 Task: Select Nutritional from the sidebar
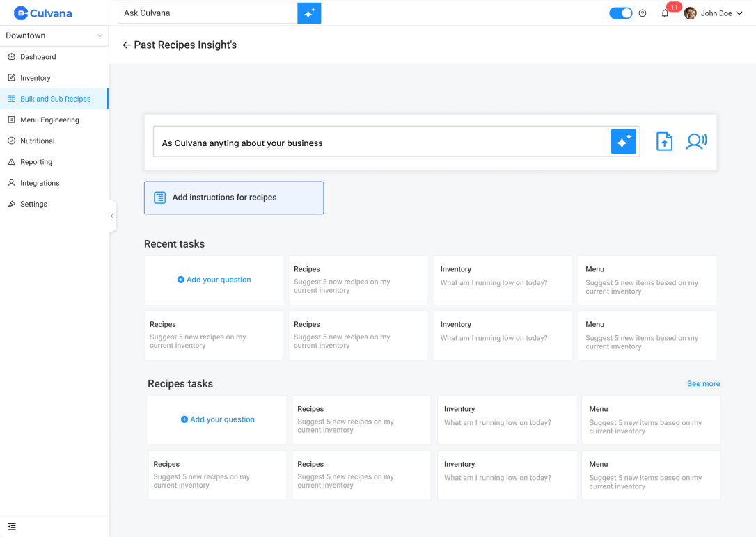pos(37,141)
